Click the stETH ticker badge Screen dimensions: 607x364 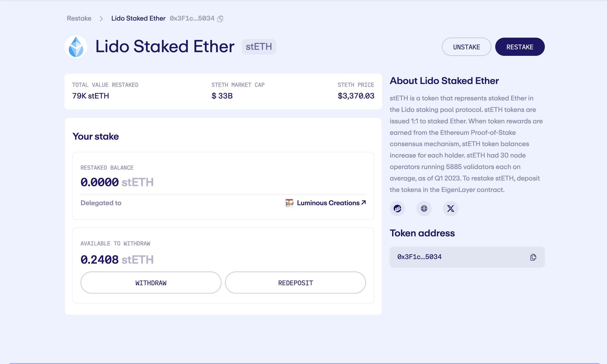tap(259, 47)
